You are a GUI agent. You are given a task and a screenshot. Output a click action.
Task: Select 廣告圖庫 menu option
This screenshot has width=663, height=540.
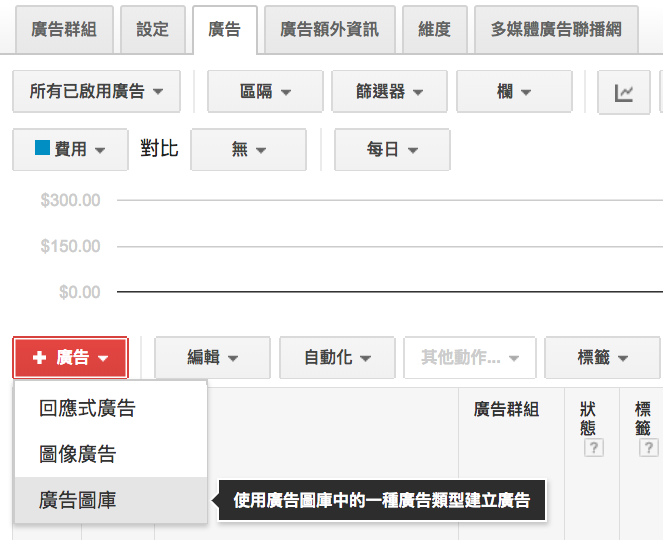coord(78,500)
